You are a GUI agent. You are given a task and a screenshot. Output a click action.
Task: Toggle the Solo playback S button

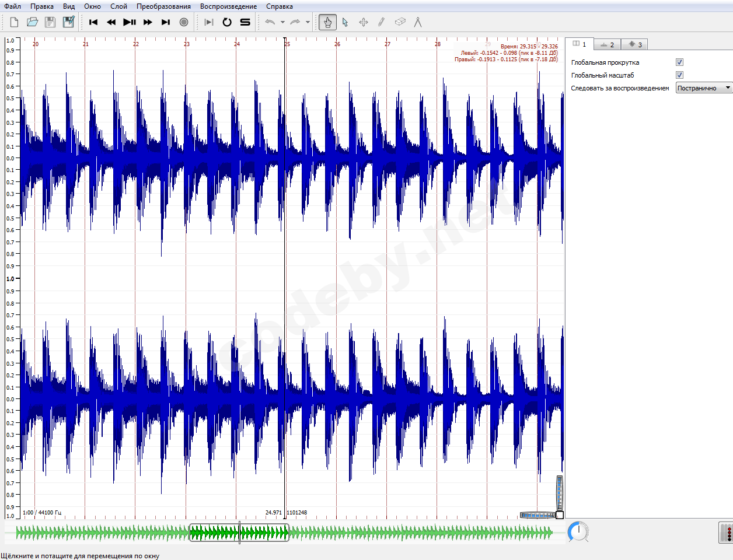click(245, 22)
